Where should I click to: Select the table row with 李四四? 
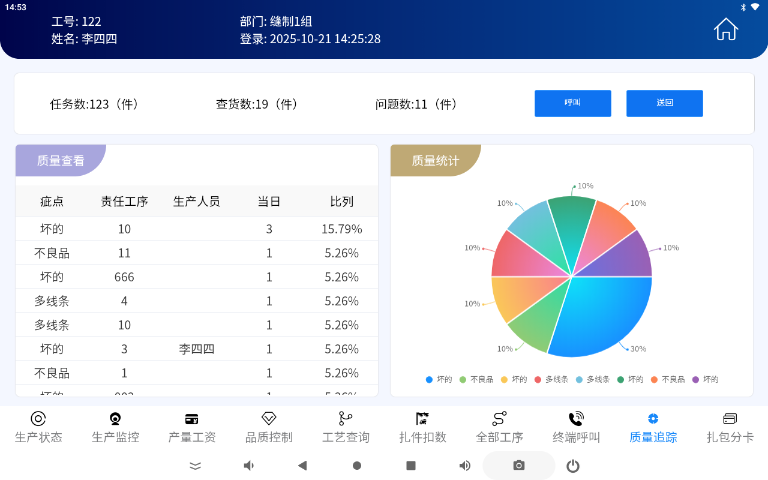pyautogui.click(x=197, y=349)
